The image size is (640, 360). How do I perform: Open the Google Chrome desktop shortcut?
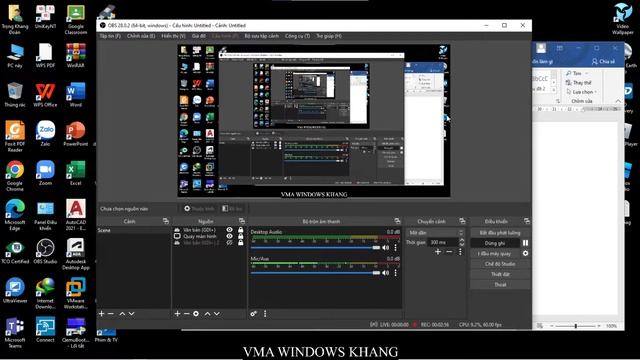coord(15,176)
